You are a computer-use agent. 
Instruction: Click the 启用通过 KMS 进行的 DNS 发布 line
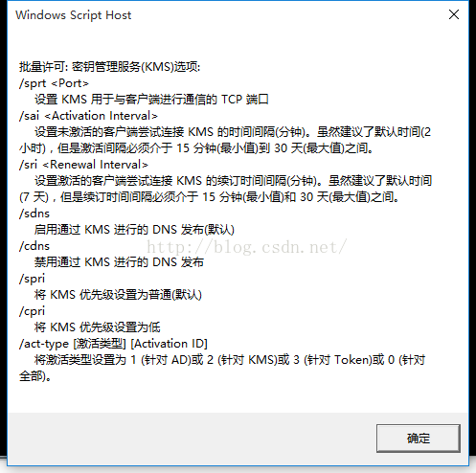[x=134, y=230]
